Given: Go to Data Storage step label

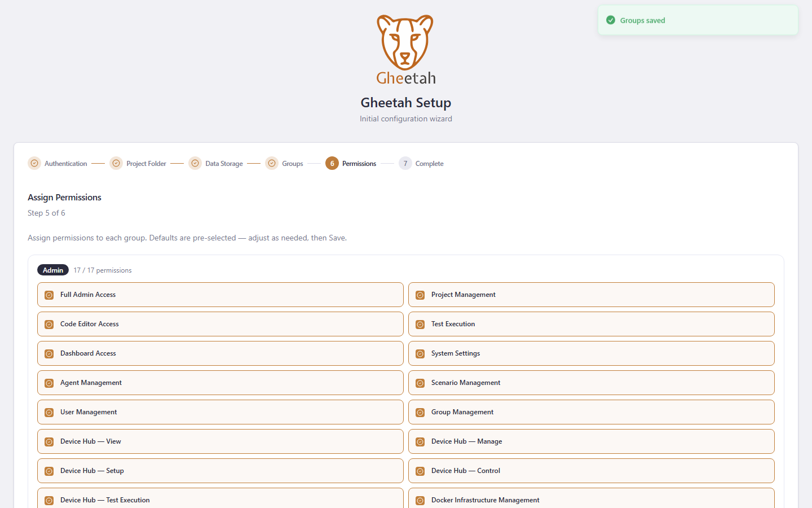Looking at the screenshot, I should (x=224, y=164).
